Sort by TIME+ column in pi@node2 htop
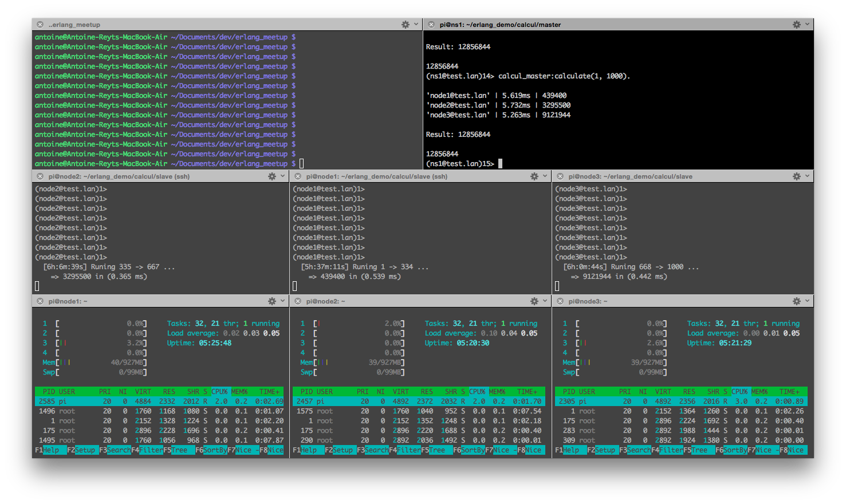The height and width of the screenshot is (504, 846). click(x=527, y=392)
